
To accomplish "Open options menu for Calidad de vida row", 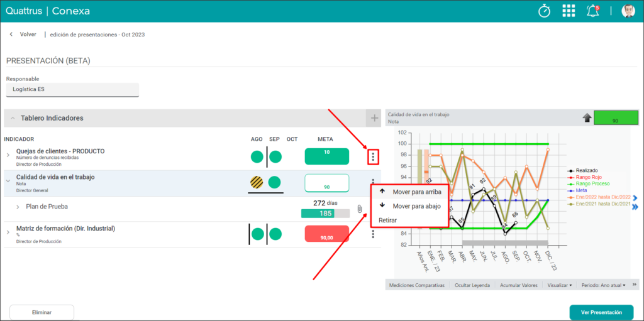I will [373, 181].
